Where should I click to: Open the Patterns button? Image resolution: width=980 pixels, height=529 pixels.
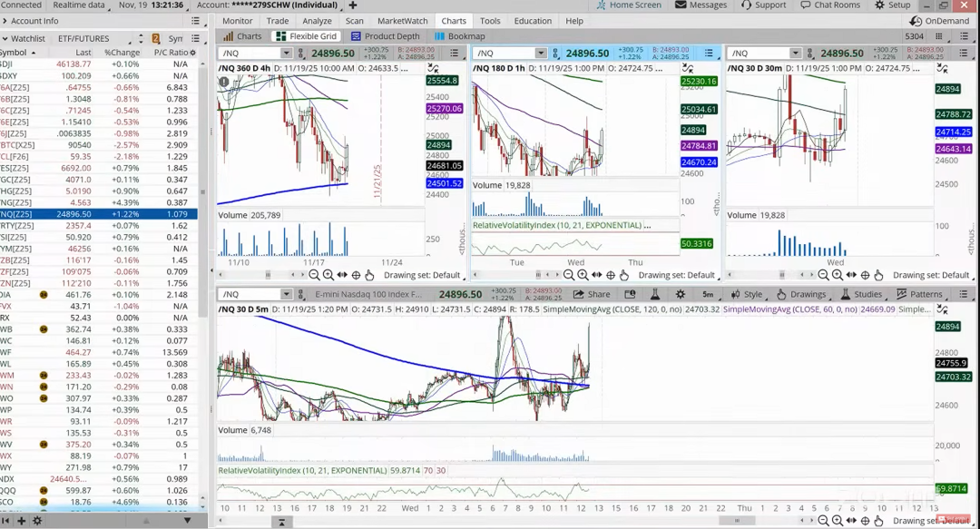[919, 294]
